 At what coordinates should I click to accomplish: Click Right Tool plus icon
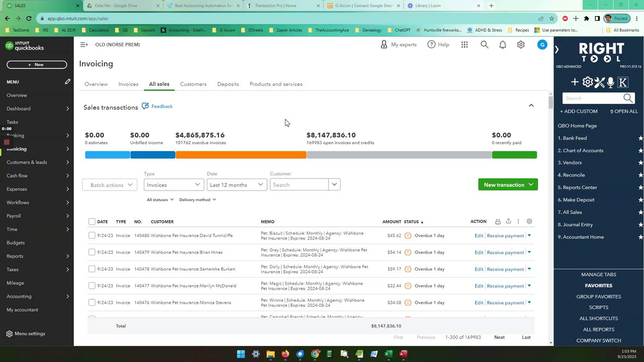[575, 82]
